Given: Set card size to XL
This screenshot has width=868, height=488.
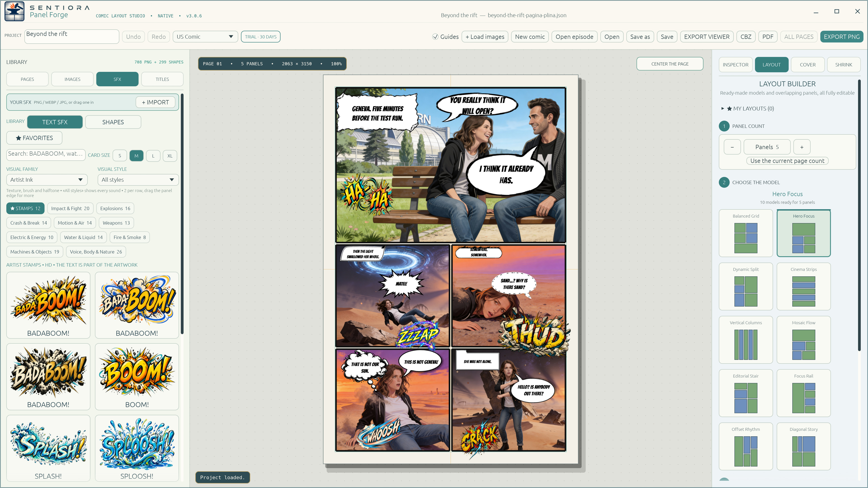Looking at the screenshot, I should click(x=170, y=156).
